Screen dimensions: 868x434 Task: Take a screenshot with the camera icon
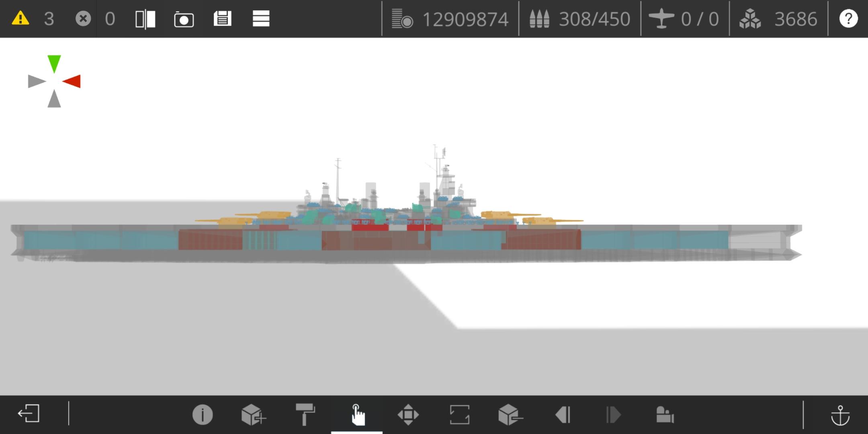tap(184, 19)
